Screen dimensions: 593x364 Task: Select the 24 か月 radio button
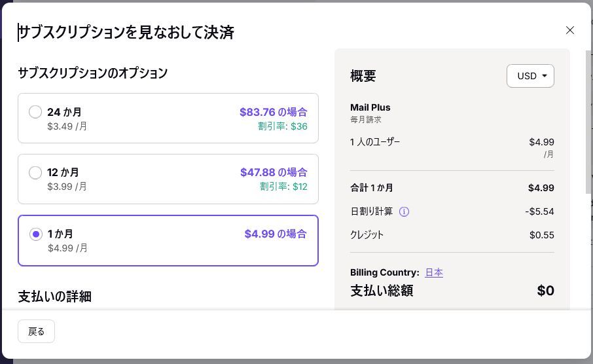[35, 111]
